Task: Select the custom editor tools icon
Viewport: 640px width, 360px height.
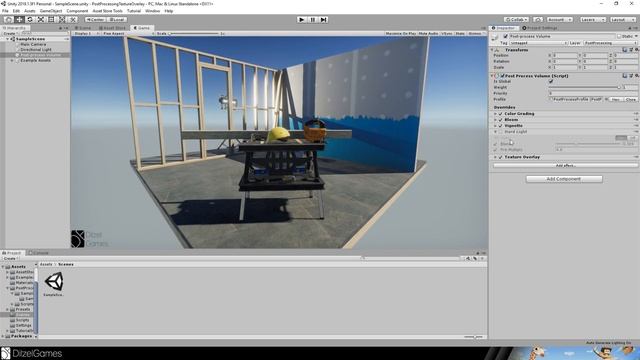Action: tap(72, 20)
